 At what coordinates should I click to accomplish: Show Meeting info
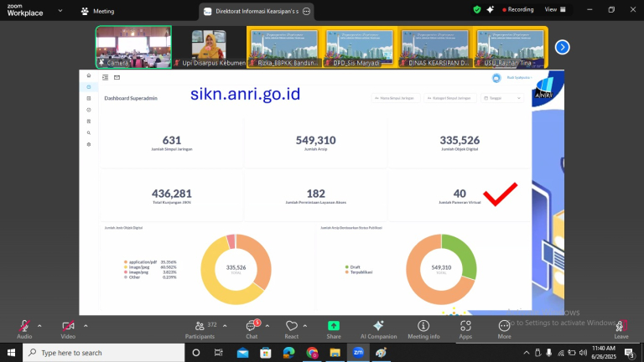[x=423, y=329]
